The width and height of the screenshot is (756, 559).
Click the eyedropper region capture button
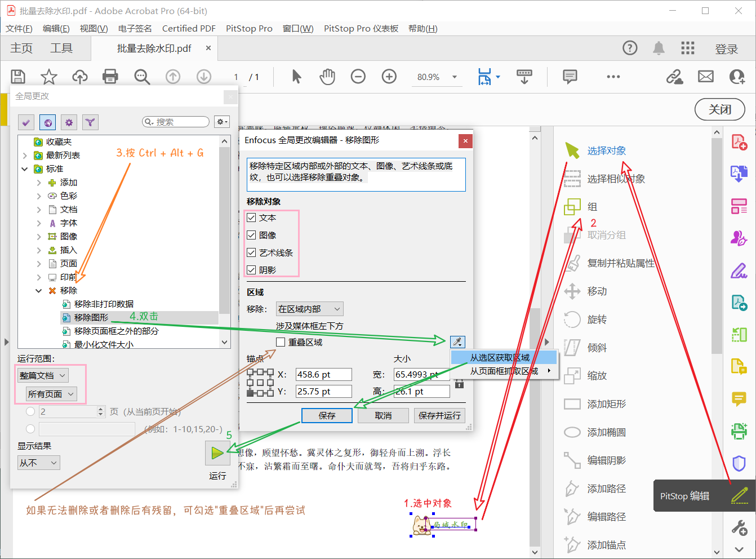[457, 341]
